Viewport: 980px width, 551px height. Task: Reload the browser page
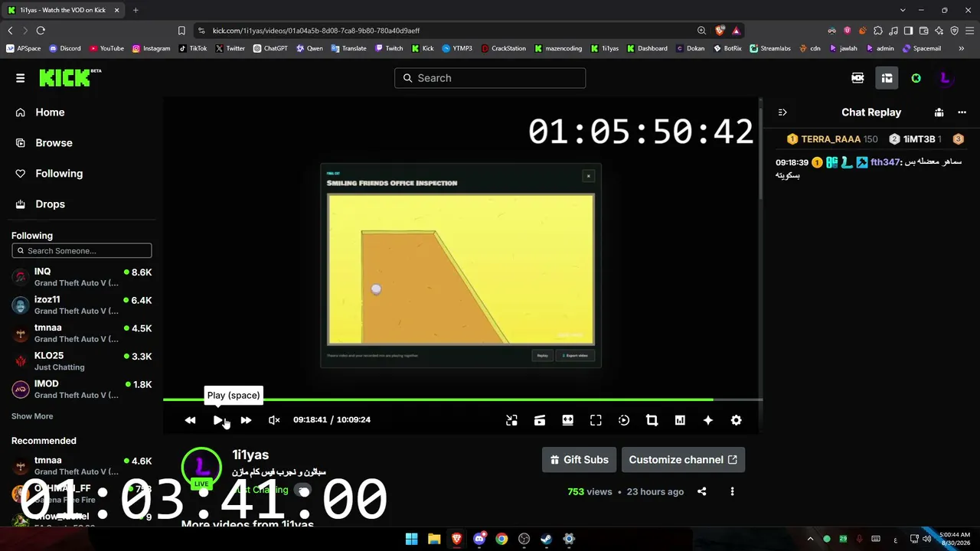pyautogui.click(x=41, y=31)
